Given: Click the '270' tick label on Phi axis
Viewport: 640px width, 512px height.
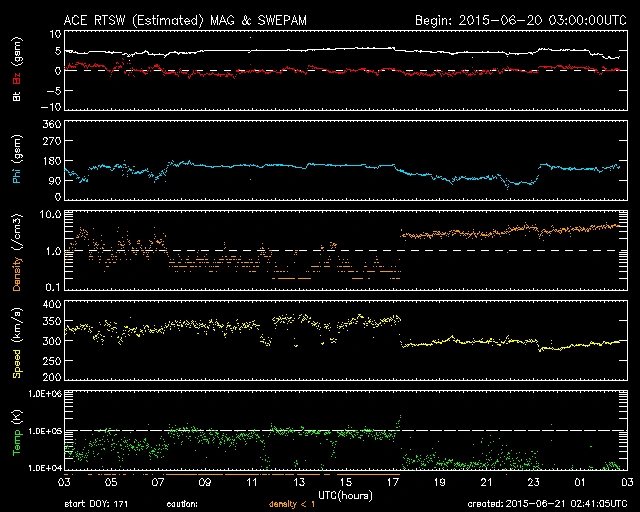Looking at the screenshot, I should 52,142.
